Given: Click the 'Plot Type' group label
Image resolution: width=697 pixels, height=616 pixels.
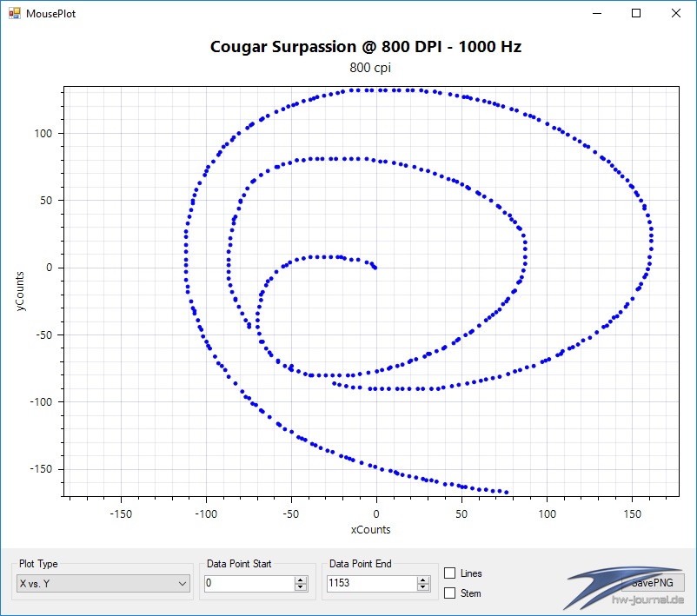Looking at the screenshot, I should click(38, 564).
